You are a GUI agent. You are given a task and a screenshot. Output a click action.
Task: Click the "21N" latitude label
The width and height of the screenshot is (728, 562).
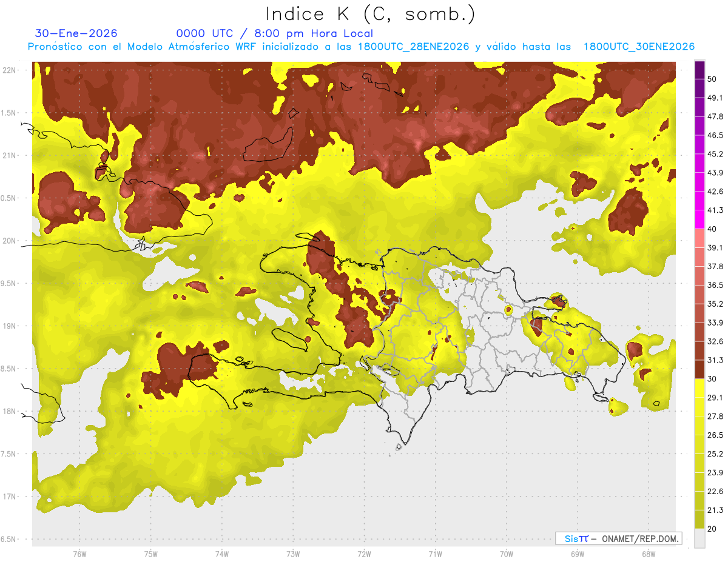point(9,156)
